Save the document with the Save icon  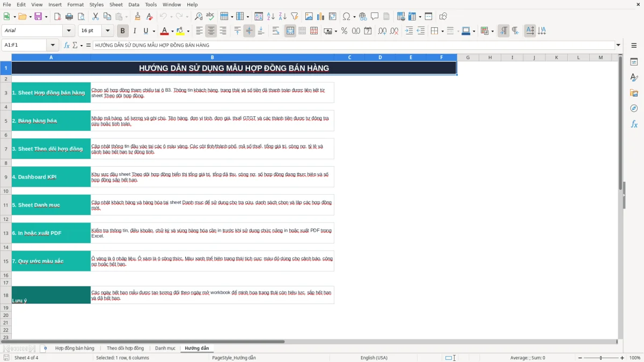(x=38, y=17)
